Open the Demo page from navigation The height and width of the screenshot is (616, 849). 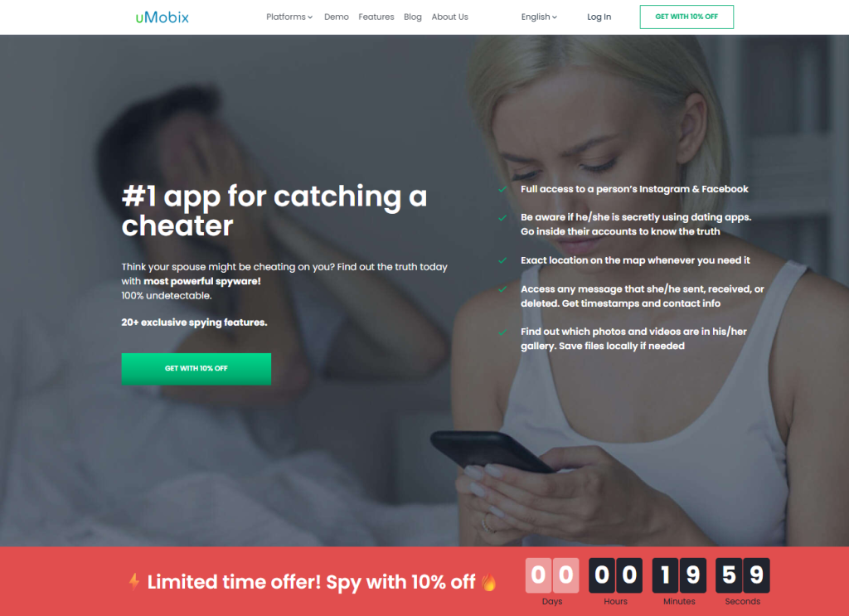point(337,17)
